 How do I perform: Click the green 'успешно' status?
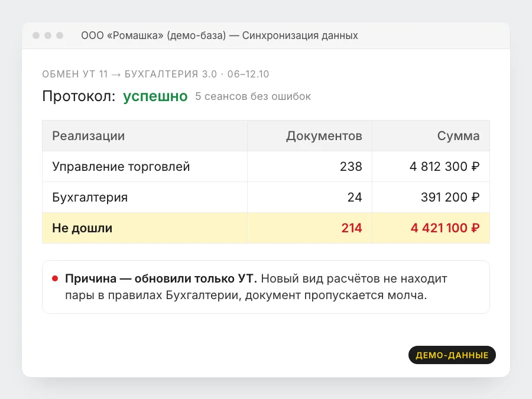155,96
